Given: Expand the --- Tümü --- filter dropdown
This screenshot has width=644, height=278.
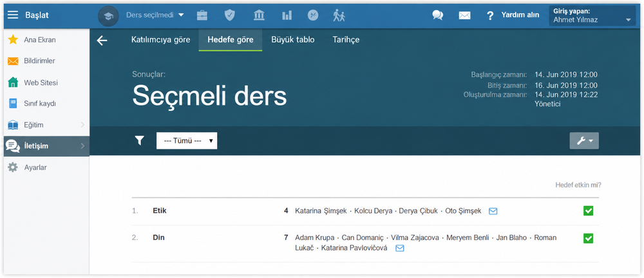Looking at the screenshot, I should (187, 140).
